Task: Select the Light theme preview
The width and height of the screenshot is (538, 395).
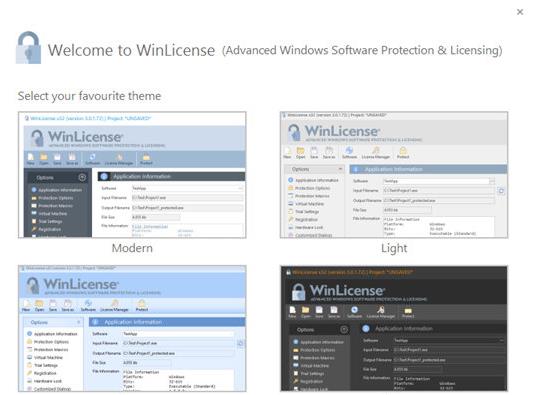Action: click(x=394, y=175)
